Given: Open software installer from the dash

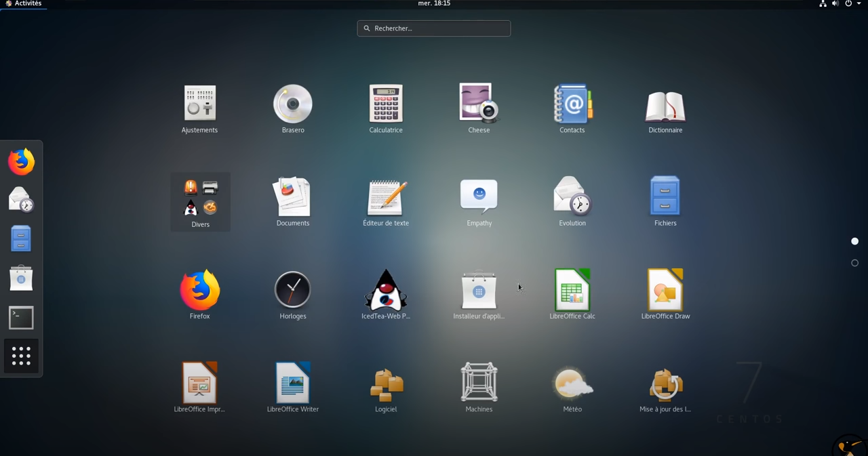Looking at the screenshot, I should [x=21, y=278].
